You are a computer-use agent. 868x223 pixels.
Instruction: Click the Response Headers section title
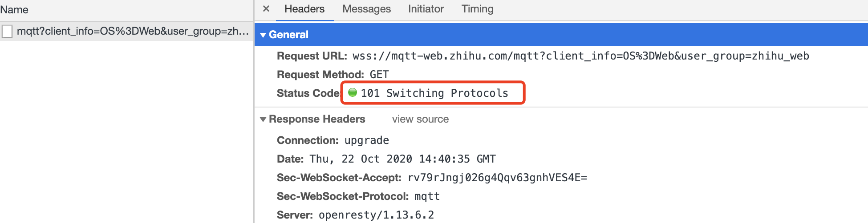point(317,119)
